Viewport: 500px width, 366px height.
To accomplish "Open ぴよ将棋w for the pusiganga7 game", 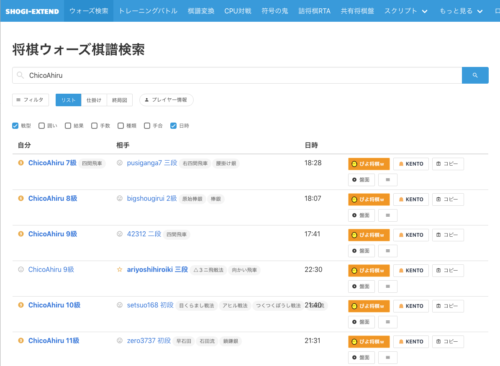I will point(369,164).
